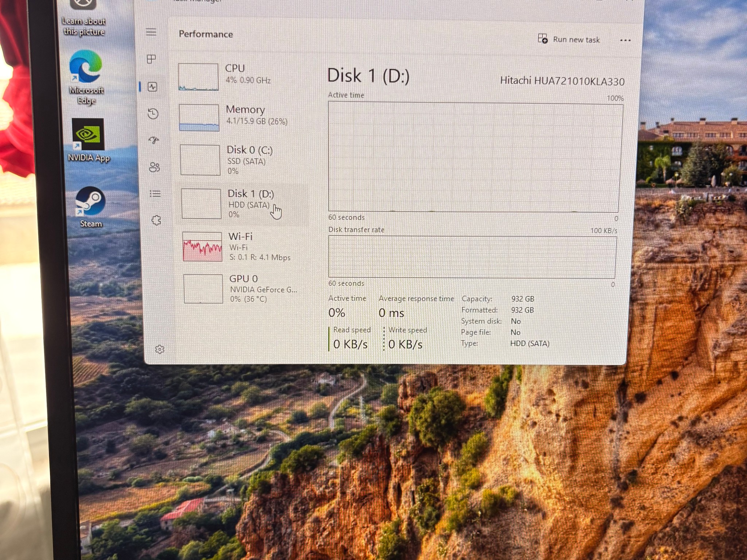Open the Steam desktop shortcut
747x560 pixels.
[90, 207]
